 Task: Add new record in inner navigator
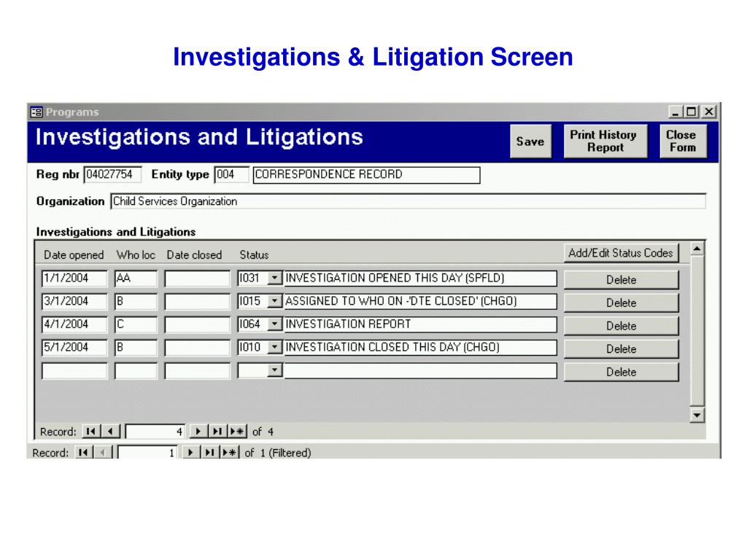pos(237,432)
